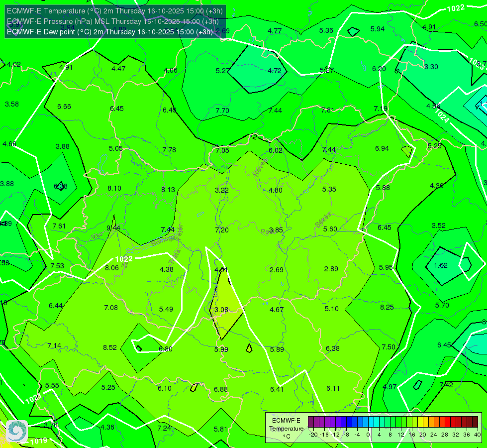
Task: Click the legend tick label -12
Action: 335,435
